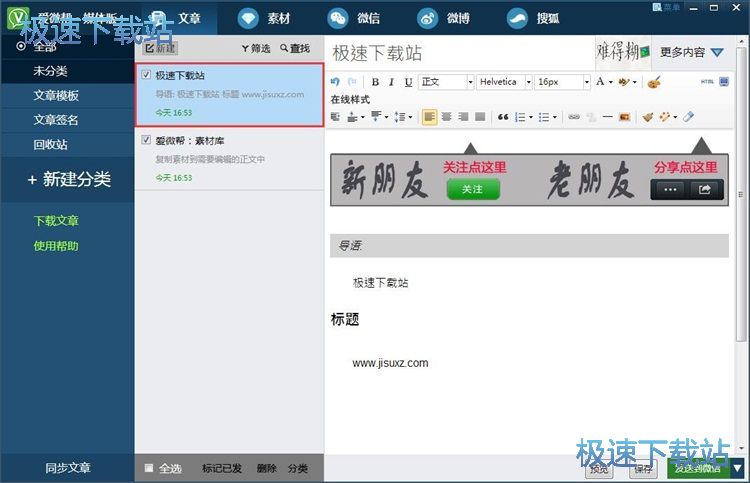Uncheck 爱微帮：素材库 article checkbox

tap(146, 140)
